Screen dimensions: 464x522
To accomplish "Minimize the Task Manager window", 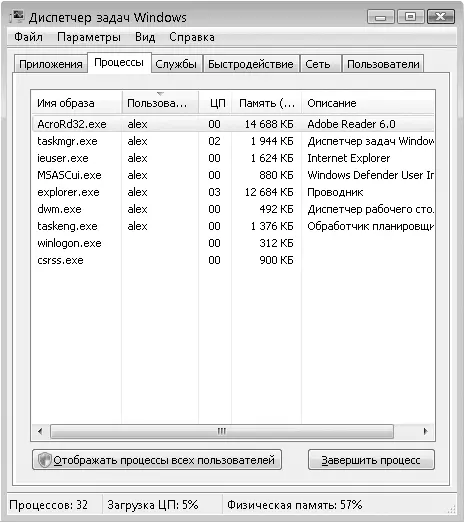I will [381, 17].
